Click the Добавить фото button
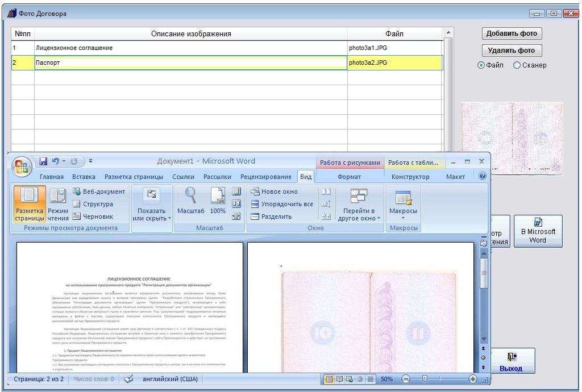Viewport: 582px width, 392px height. pyautogui.click(x=512, y=34)
